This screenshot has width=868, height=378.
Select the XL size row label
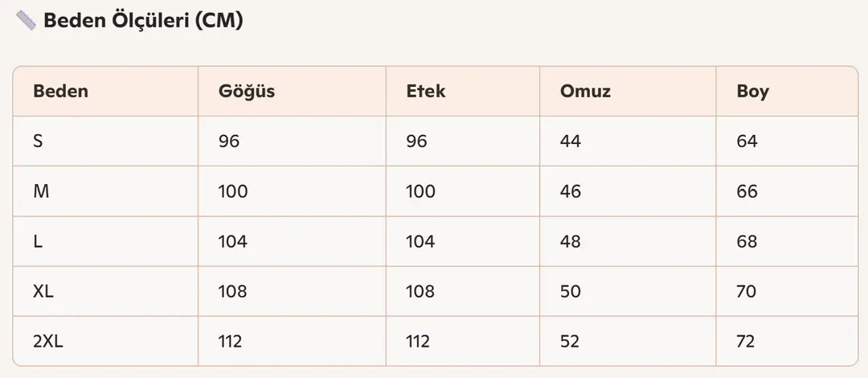pyautogui.click(x=43, y=291)
